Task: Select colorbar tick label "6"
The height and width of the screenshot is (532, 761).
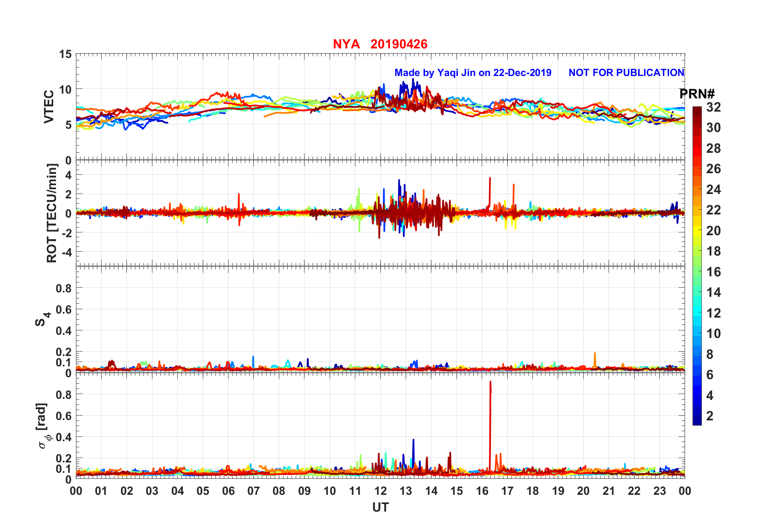Action: coord(710,375)
